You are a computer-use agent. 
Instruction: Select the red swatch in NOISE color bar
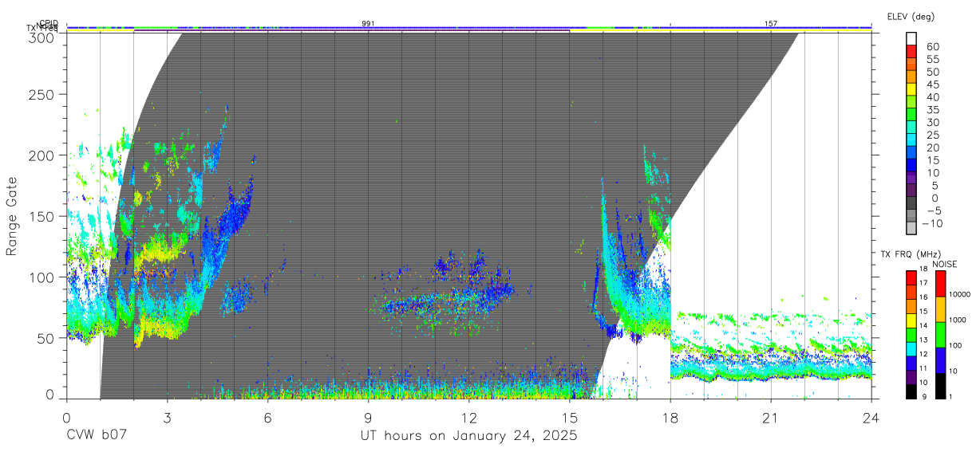pos(939,284)
